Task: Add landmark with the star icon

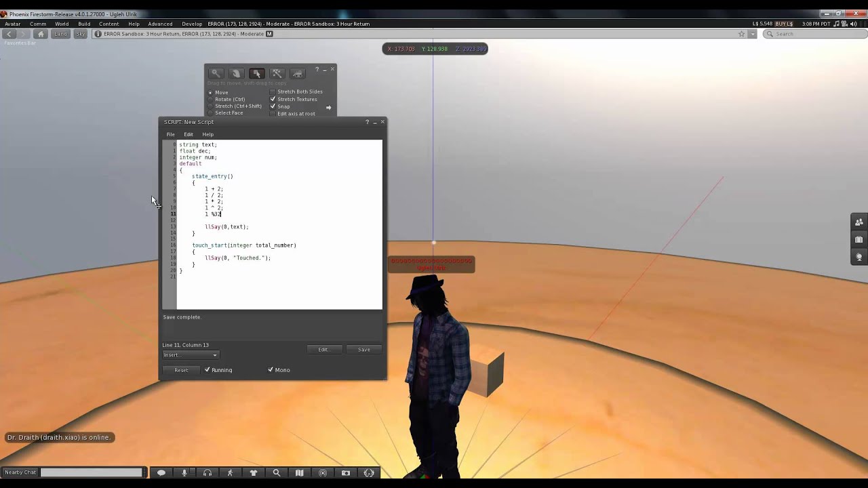Action: [x=741, y=34]
